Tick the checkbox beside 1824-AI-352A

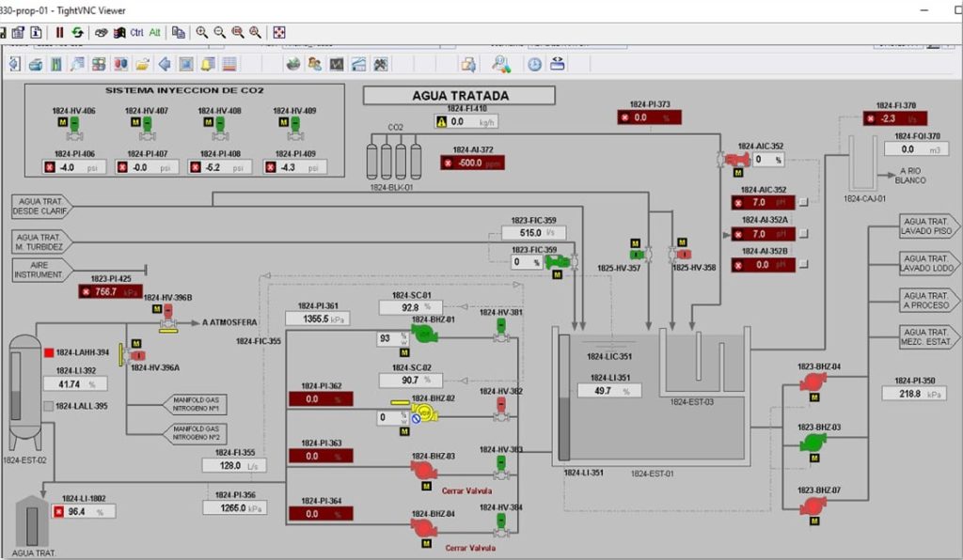pos(804,234)
